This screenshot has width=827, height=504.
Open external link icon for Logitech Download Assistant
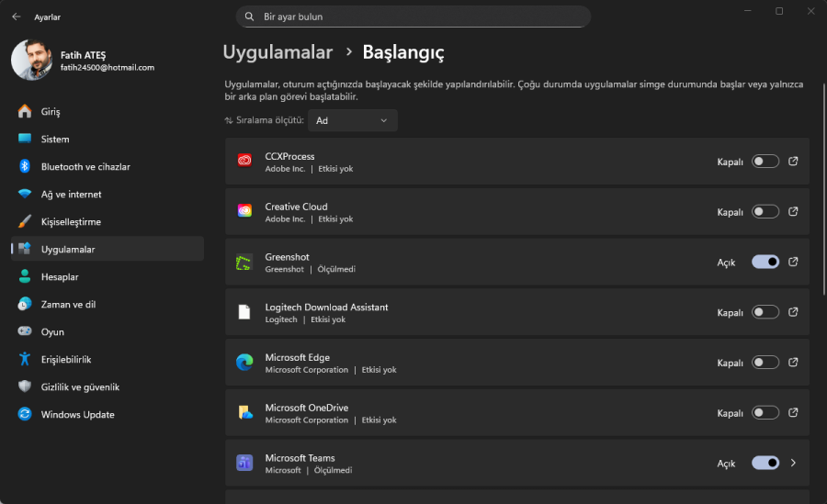793,312
